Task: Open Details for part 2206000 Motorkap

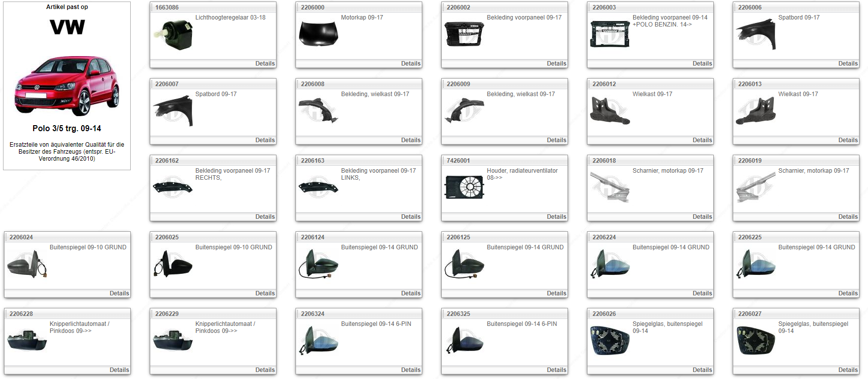Action: [411, 64]
